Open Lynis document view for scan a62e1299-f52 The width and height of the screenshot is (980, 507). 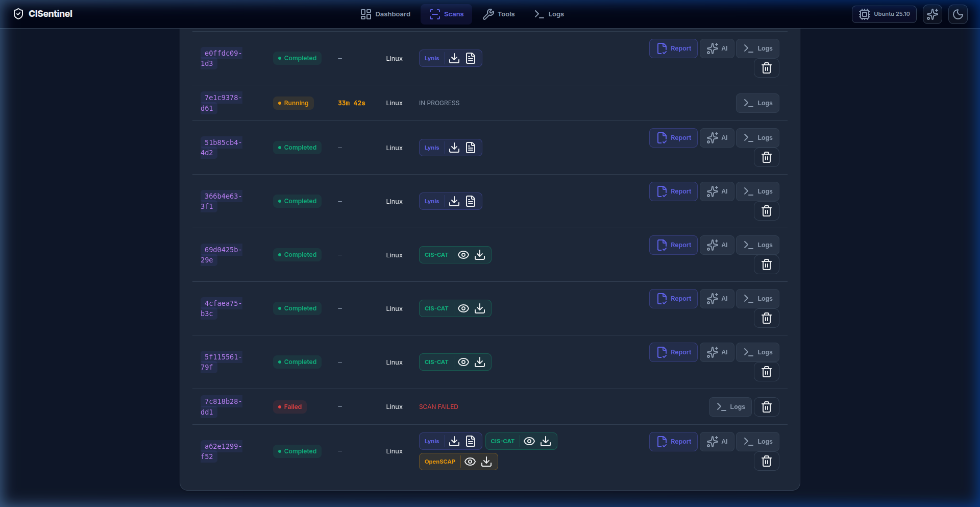471,441
